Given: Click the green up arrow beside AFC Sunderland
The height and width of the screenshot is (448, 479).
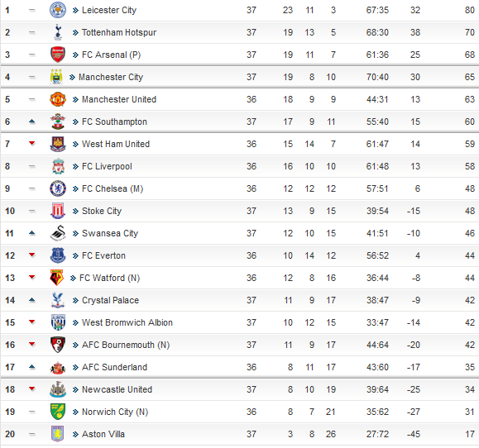Looking at the screenshot, I should (31, 366).
